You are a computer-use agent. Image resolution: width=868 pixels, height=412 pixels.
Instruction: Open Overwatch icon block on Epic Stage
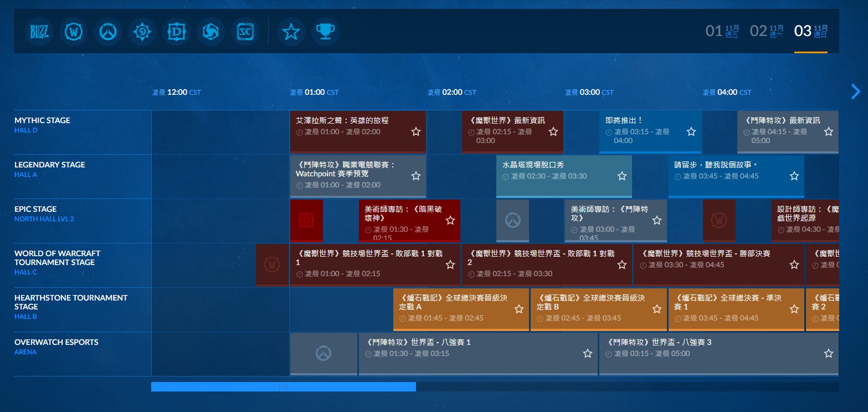click(513, 220)
